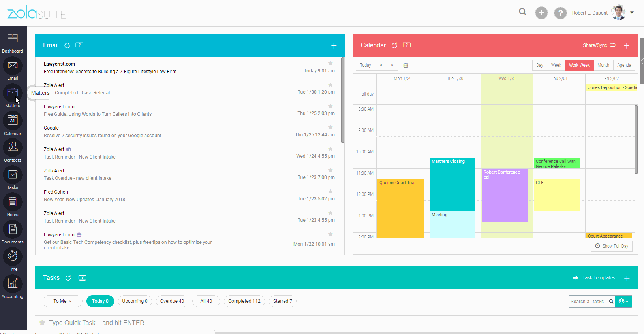Open Task Templates link
The height and width of the screenshot is (334, 644).
[x=594, y=278]
